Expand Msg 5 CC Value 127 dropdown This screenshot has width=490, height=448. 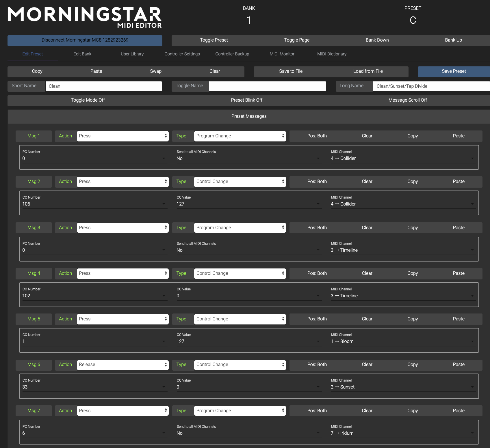pos(249,341)
